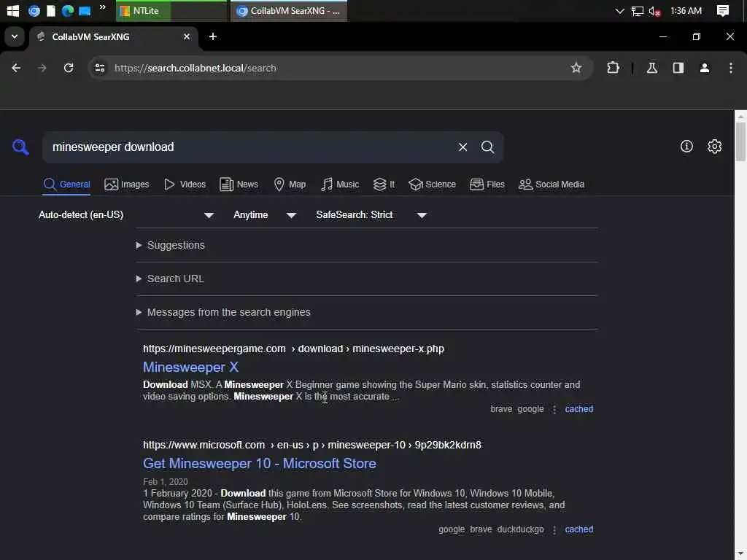Switch to Images category

pyautogui.click(x=127, y=184)
